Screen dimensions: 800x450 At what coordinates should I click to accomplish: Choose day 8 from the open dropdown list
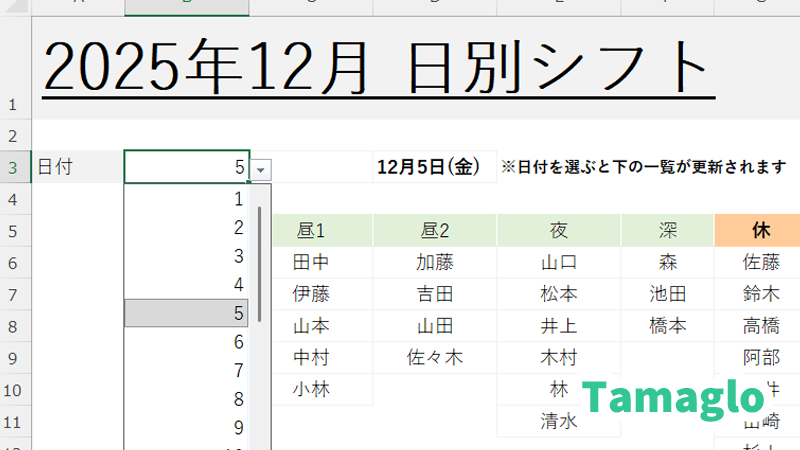pyautogui.click(x=238, y=399)
